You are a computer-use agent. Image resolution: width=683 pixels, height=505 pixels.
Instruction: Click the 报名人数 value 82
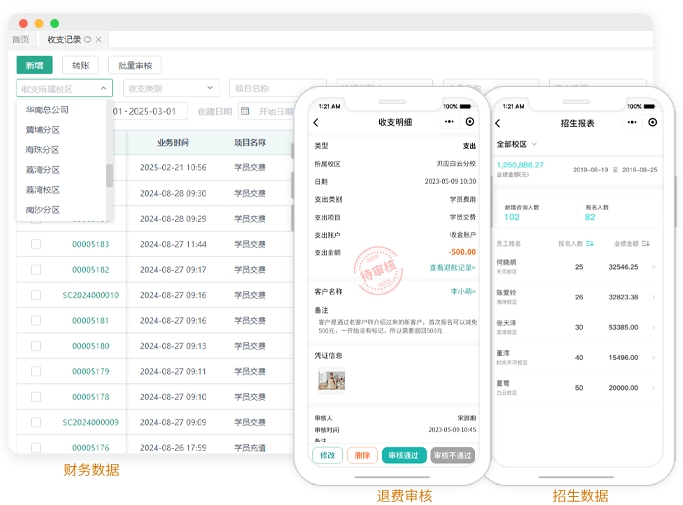point(590,217)
